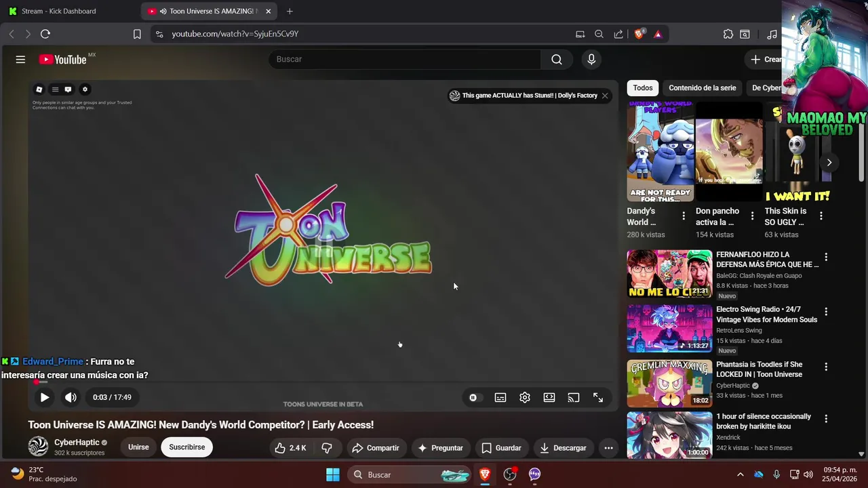Open the CyberHaptic channel name link

coord(77,443)
